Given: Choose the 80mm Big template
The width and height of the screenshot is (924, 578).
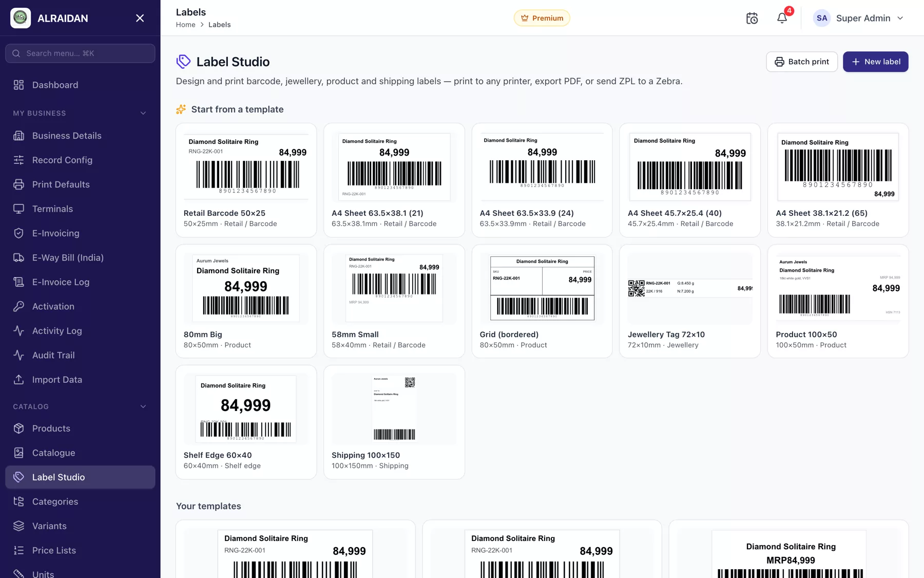Looking at the screenshot, I should click(x=246, y=301).
